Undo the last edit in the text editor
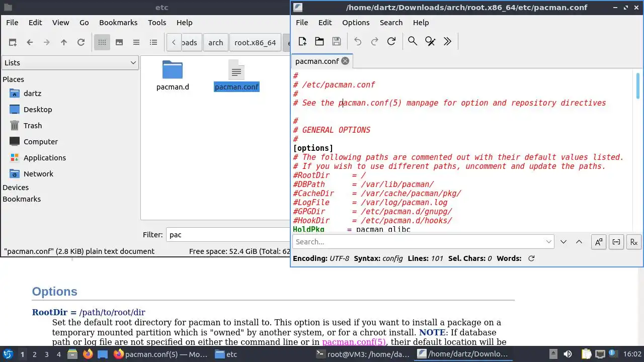 coord(358,41)
